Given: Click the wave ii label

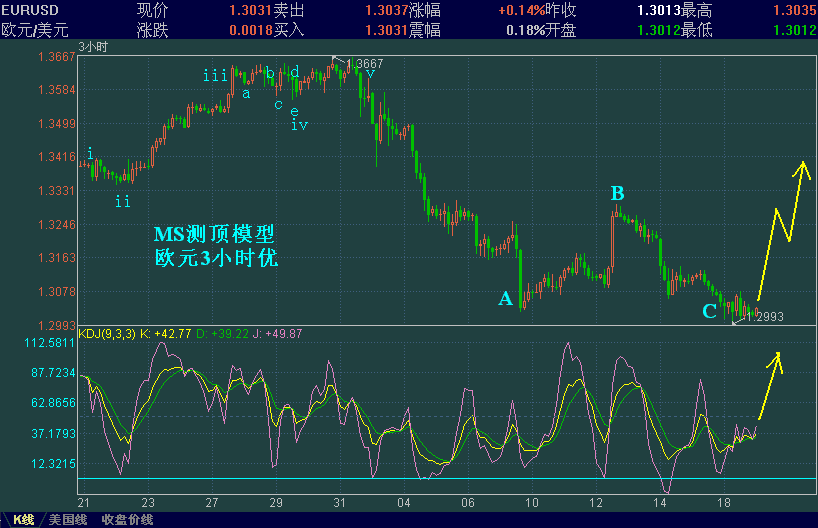Looking at the screenshot, I should pos(123,201).
